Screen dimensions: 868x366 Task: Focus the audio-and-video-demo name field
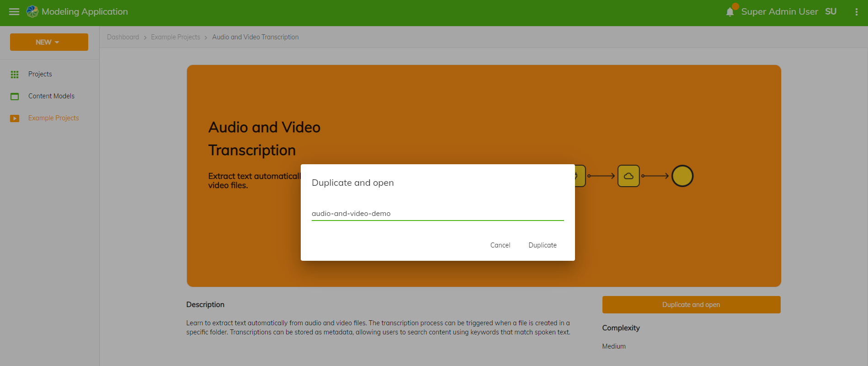tap(437, 214)
